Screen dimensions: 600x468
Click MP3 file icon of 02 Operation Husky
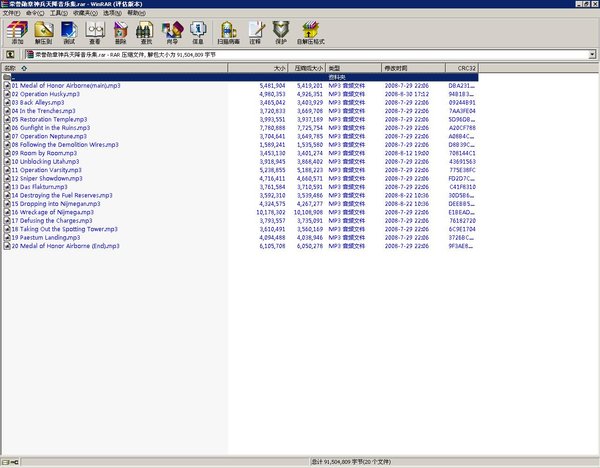coord(7,94)
